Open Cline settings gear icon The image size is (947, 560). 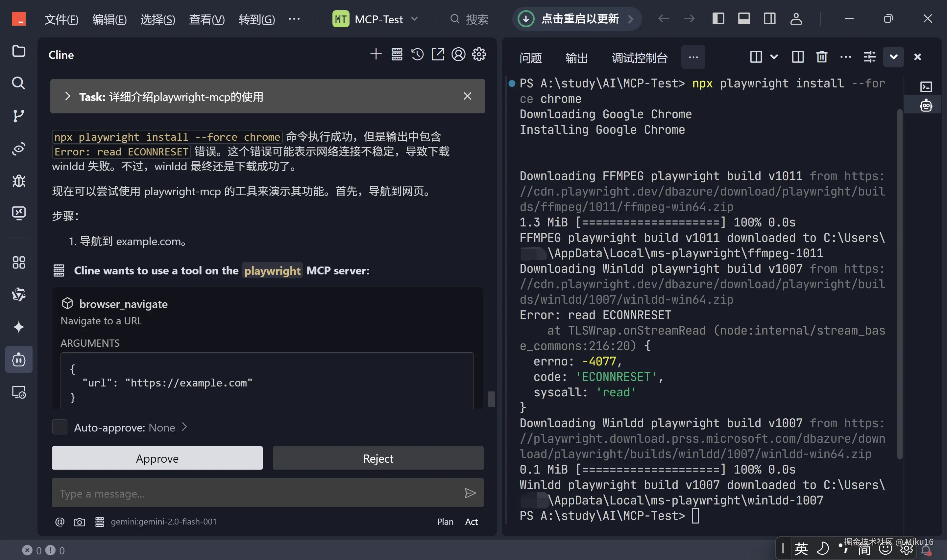pos(479,55)
